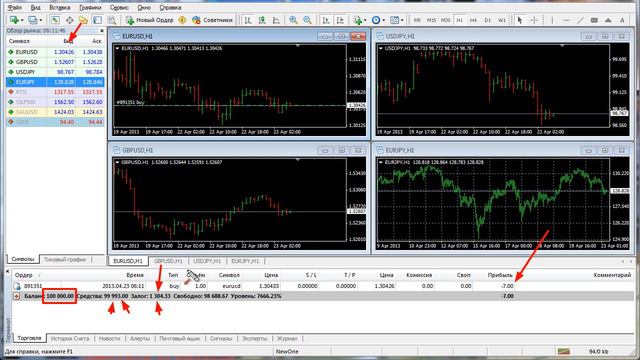Switch to USDJPY,H1 chart tab

pos(207,261)
